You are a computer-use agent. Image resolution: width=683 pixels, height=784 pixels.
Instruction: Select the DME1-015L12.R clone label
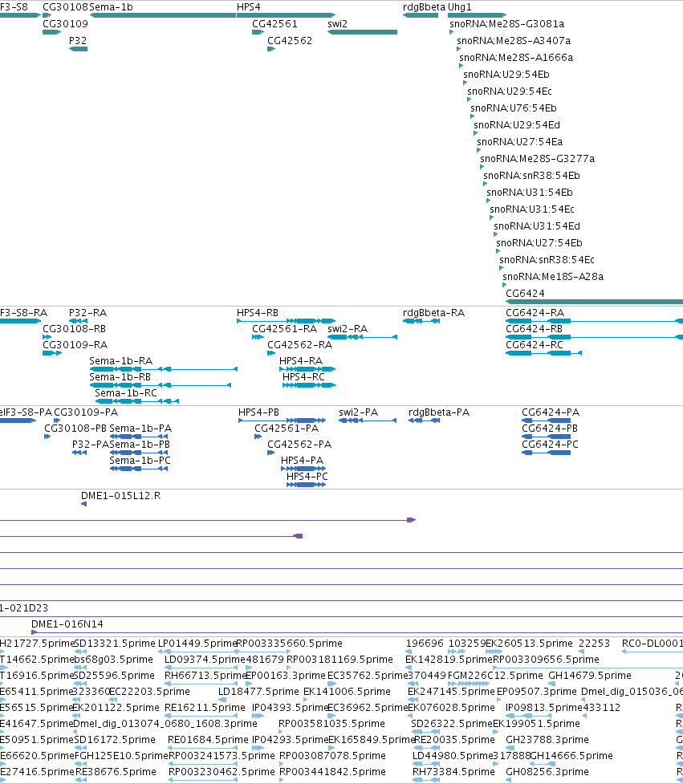[121, 496]
